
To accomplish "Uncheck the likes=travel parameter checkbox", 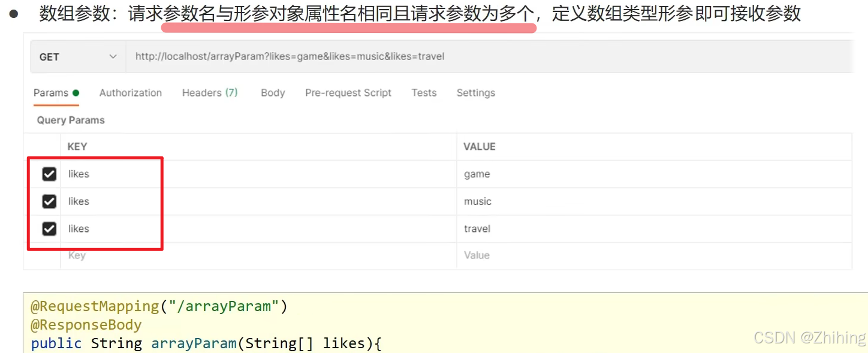I will click(49, 228).
